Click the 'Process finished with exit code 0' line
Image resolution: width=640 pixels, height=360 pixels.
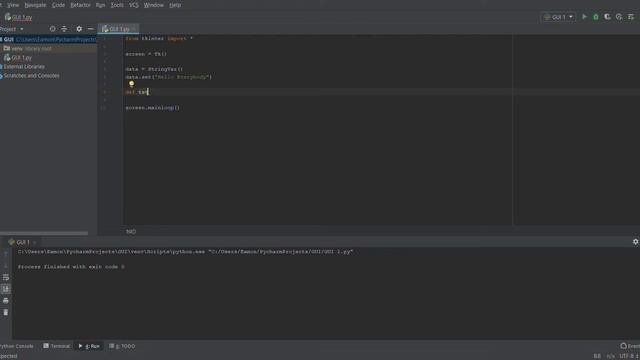tap(71, 267)
